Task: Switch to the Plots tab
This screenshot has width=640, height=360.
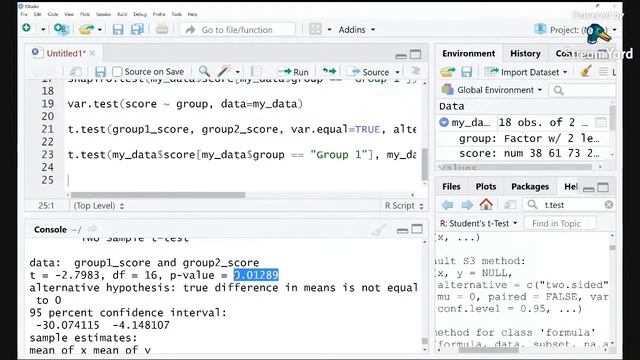Action: 486,187
